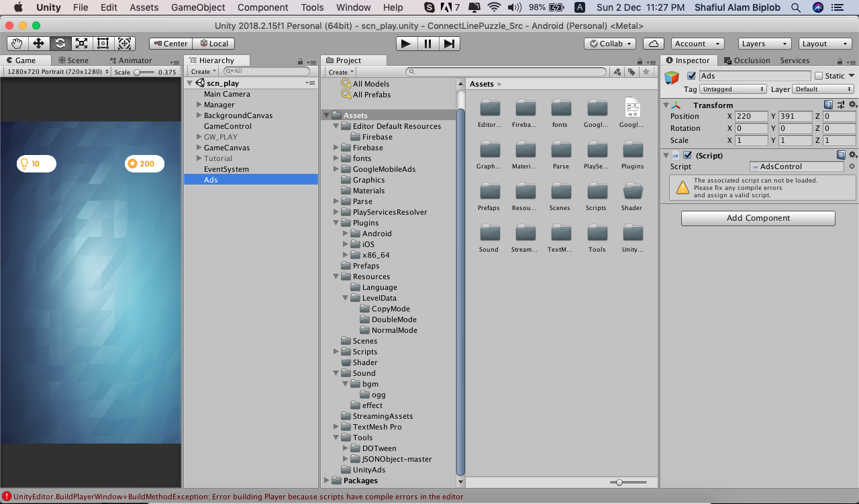
Task: Toggle pivot mode to Center
Action: (x=170, y=42)
